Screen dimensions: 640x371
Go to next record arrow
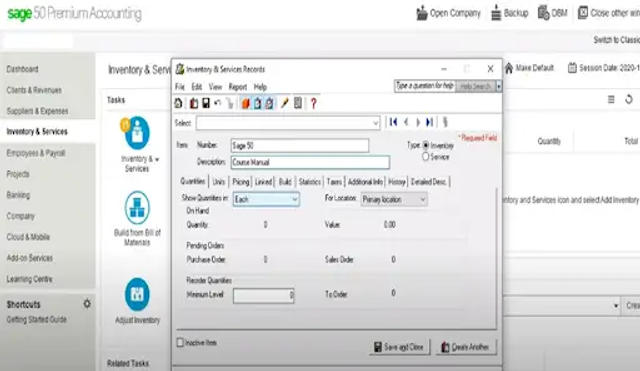(418, 122)
